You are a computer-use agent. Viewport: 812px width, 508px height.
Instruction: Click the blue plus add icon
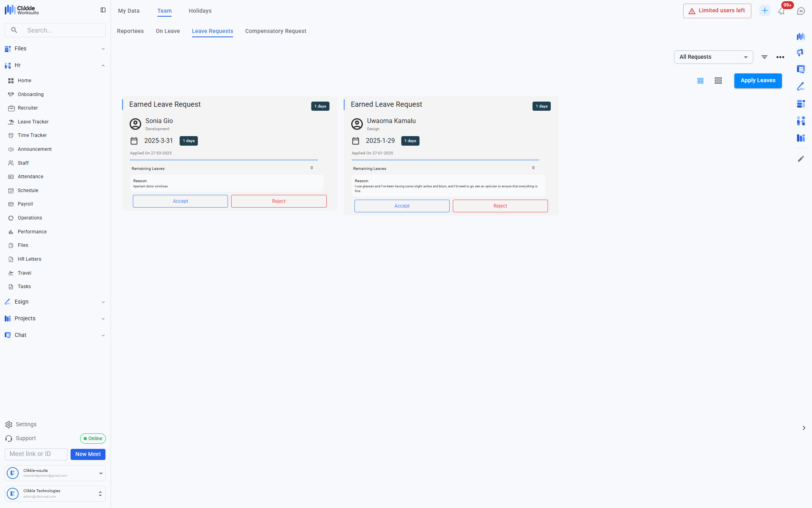click(x=765, y=11)
